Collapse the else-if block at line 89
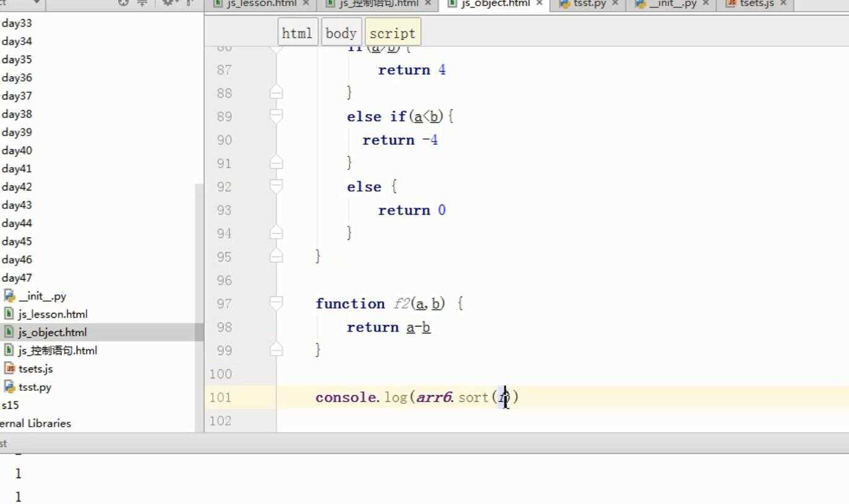 276,116
